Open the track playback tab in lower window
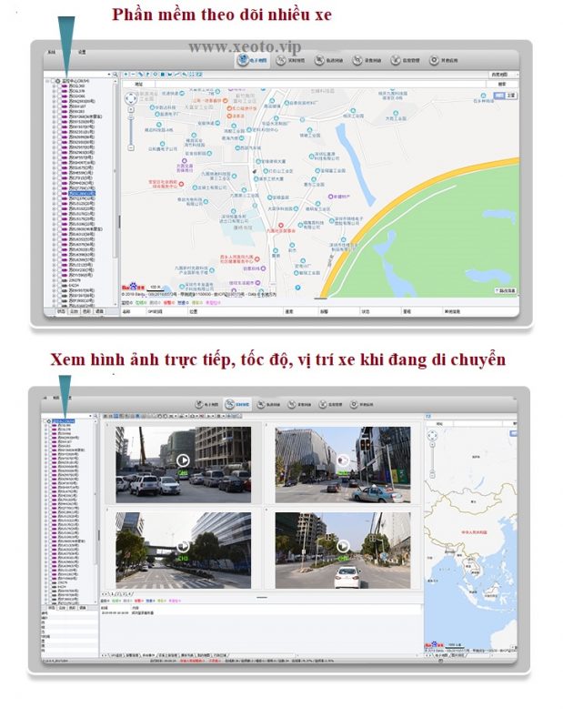 coord(268,405)
